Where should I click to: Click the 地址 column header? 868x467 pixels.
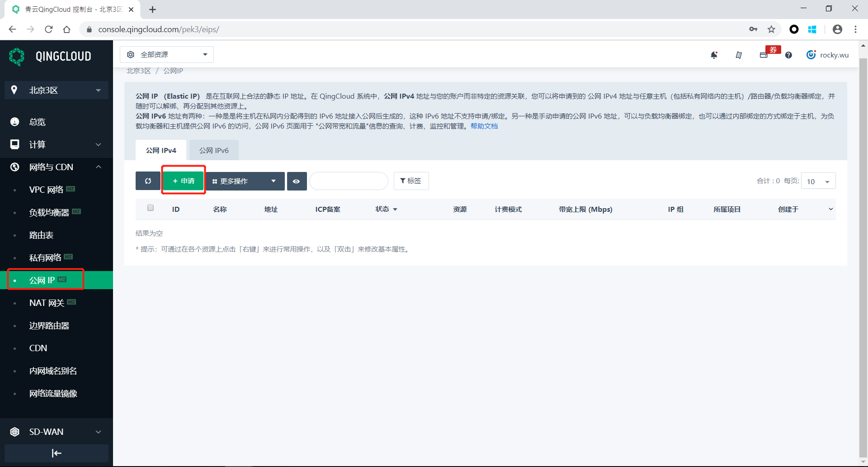[271, 209]
